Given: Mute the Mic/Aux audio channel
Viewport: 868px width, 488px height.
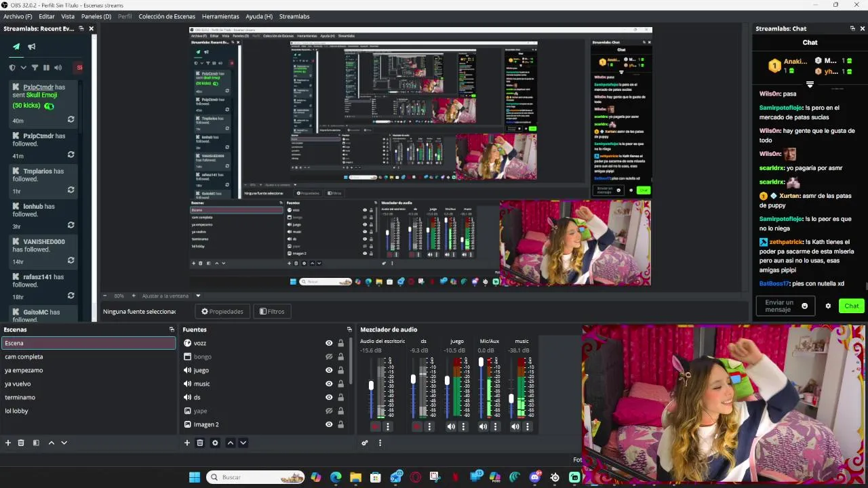Looking at the screenshot, I should 483,426.
